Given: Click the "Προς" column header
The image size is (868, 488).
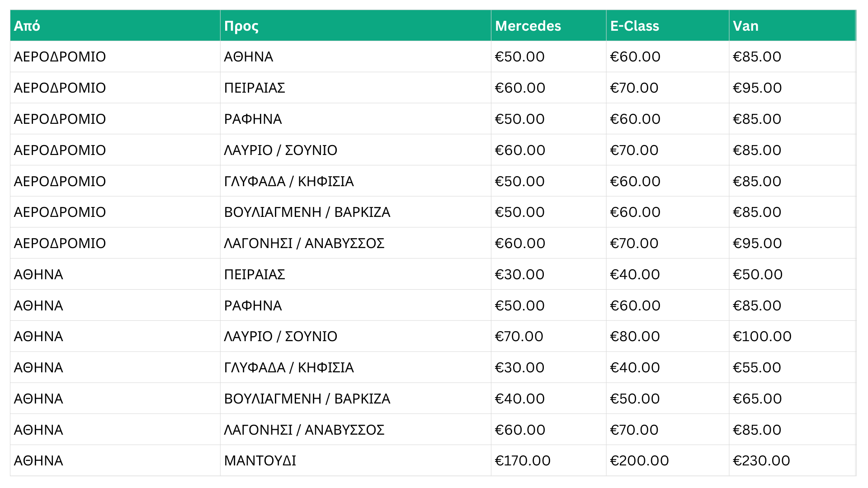Looking at the screenshot, I should [x=241, y=26].
